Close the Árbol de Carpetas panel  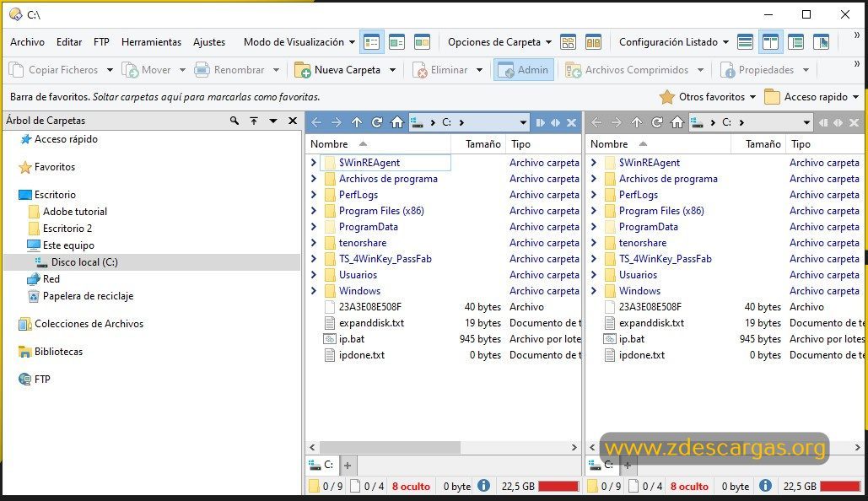coord(293,120)
